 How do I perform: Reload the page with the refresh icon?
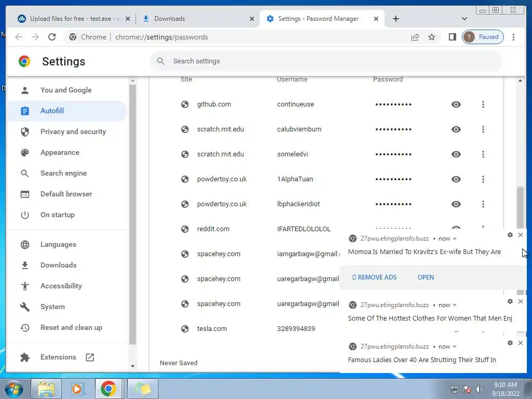pyautogui.click(x=52, y=37)
